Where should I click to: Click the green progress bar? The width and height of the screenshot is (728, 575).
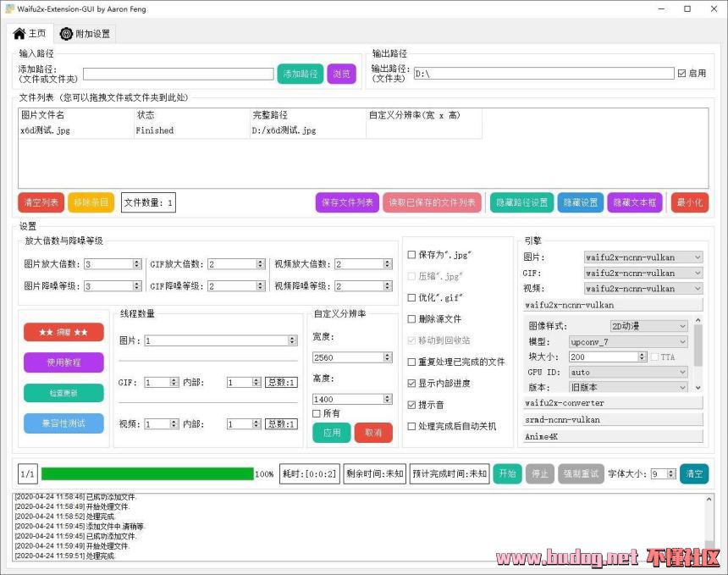(147, 473)
